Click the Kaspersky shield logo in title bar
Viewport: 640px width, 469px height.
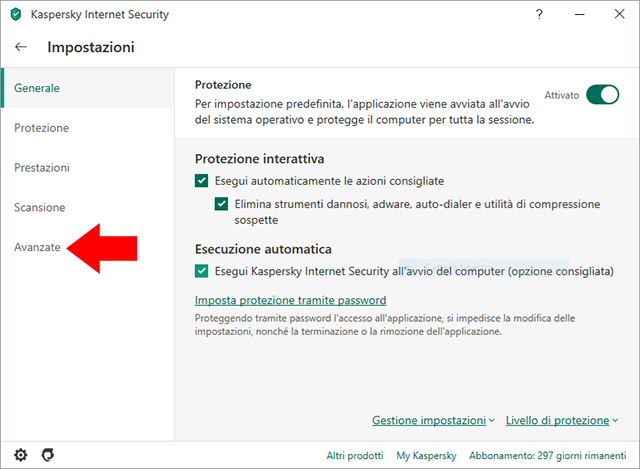tap(14, 14)
